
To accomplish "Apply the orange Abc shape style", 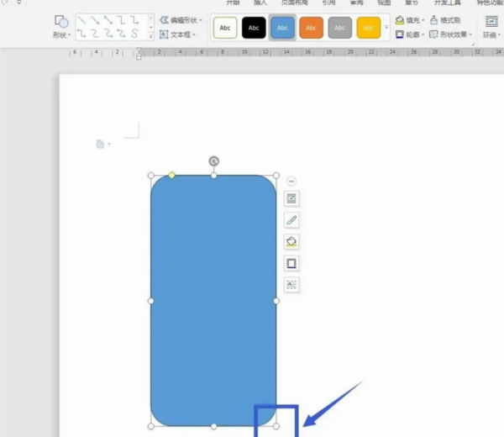I will [311, 28].
